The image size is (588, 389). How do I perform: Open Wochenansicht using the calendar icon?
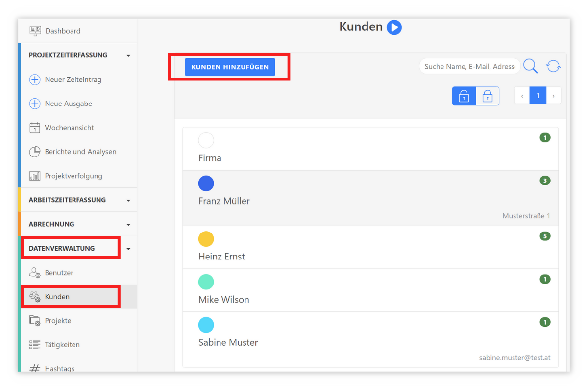[35, 128]
